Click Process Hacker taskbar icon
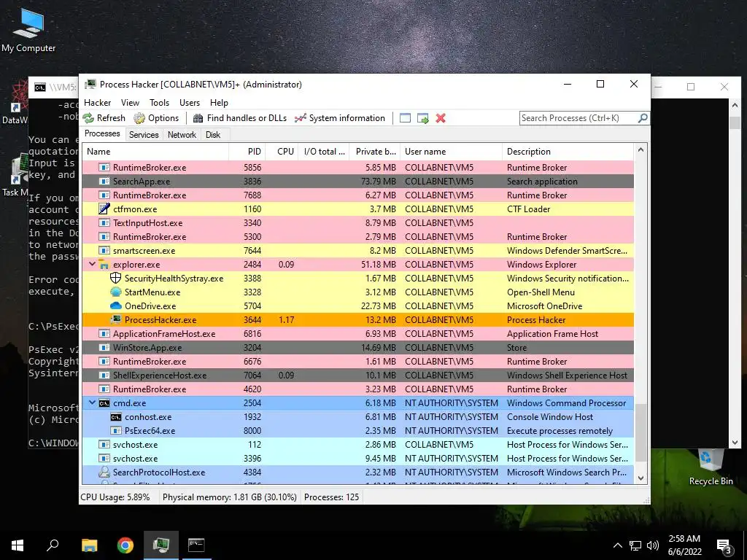The width and height of the screenshot is (747, 560). (x=161, y=545)
